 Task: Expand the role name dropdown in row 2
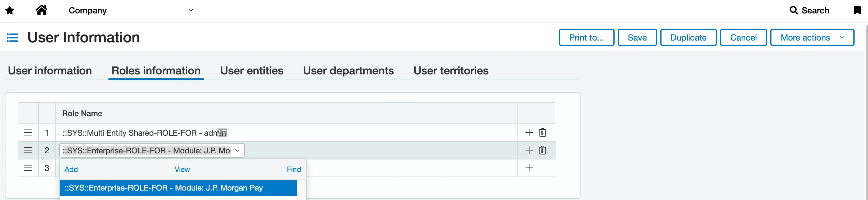coord(237,150)
